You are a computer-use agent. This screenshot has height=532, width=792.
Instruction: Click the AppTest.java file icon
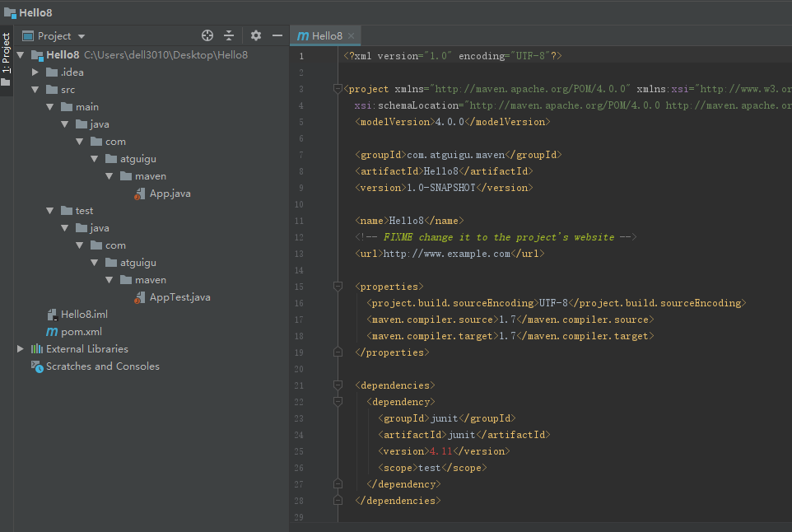coord(140,297)
